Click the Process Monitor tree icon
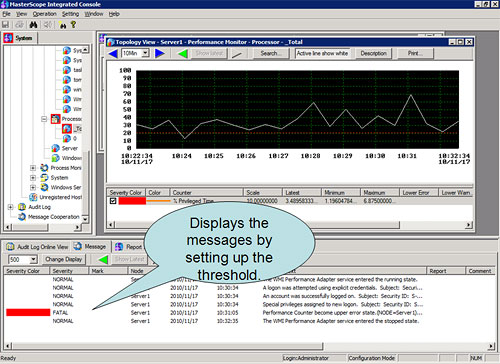The image size is (500, 364). pos(44,168)
